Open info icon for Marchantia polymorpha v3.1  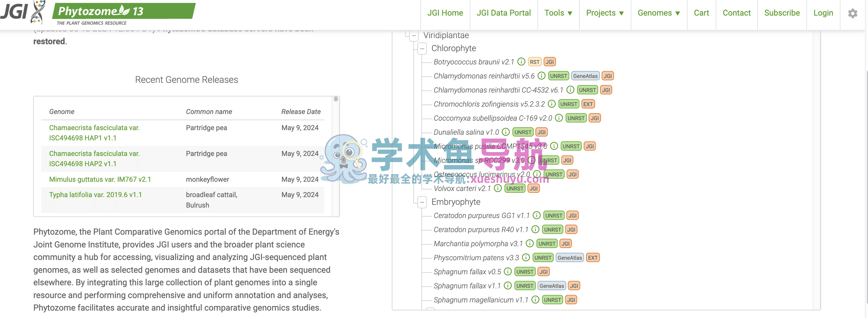pos(529,244)
